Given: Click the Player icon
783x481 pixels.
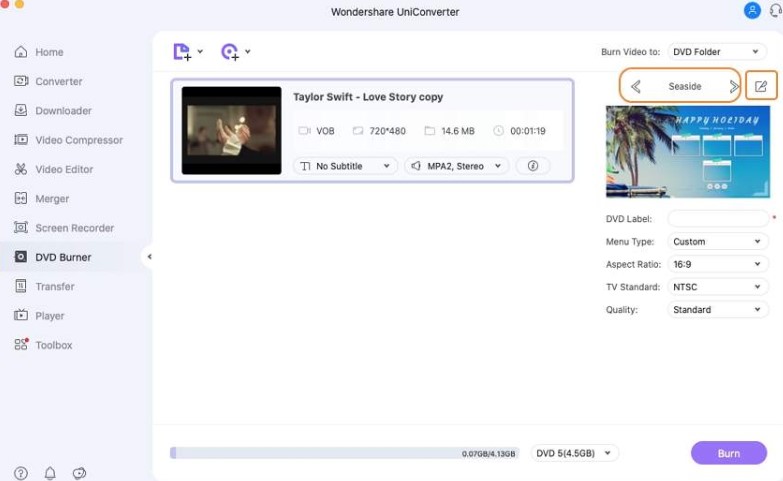Looking at the screenshot, I should pos(20,315).
